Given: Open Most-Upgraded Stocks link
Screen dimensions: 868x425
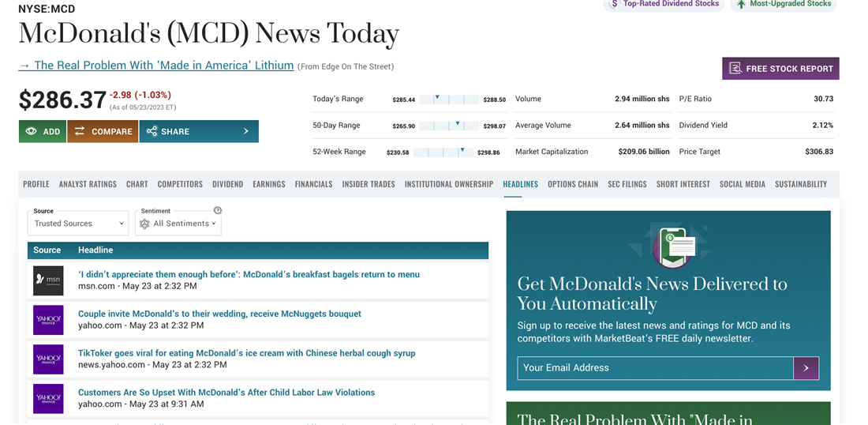Looking at the screenshot, I should click(x=784, y=4).
